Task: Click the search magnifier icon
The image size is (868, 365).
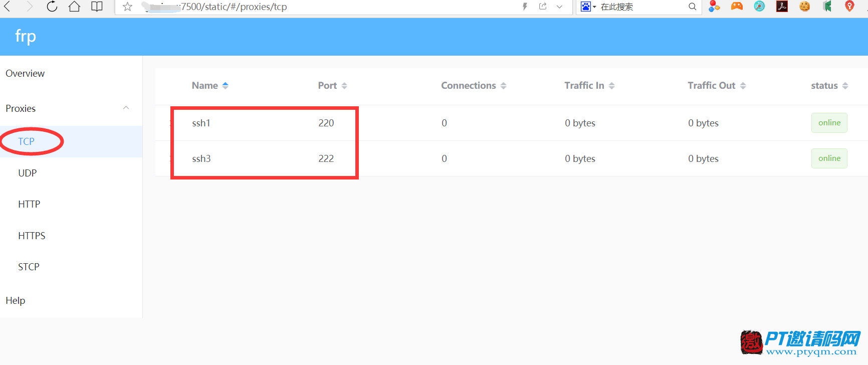Action: point(692,7)
